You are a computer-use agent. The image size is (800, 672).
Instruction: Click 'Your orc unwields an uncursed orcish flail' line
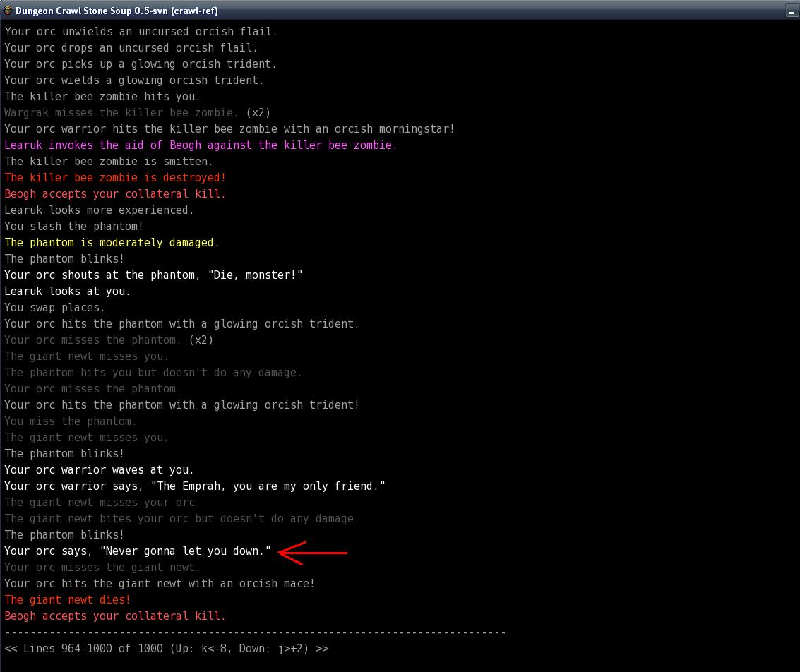141,32
